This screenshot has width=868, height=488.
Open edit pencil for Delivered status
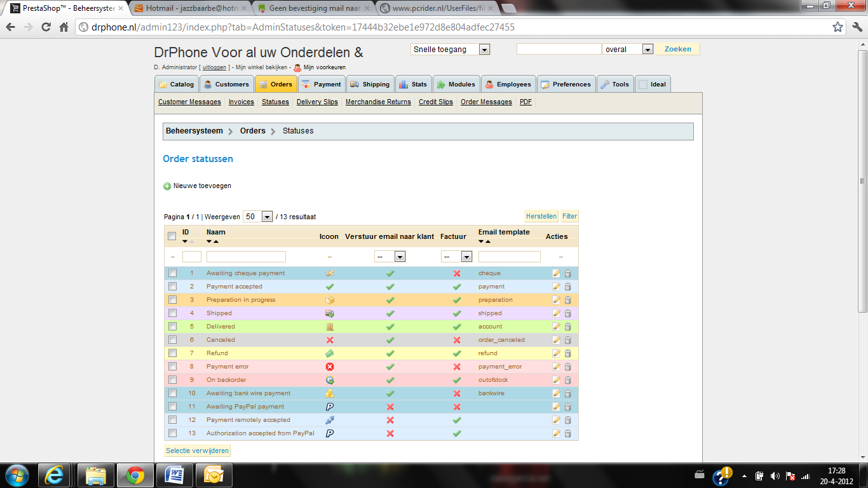point(557,327)
